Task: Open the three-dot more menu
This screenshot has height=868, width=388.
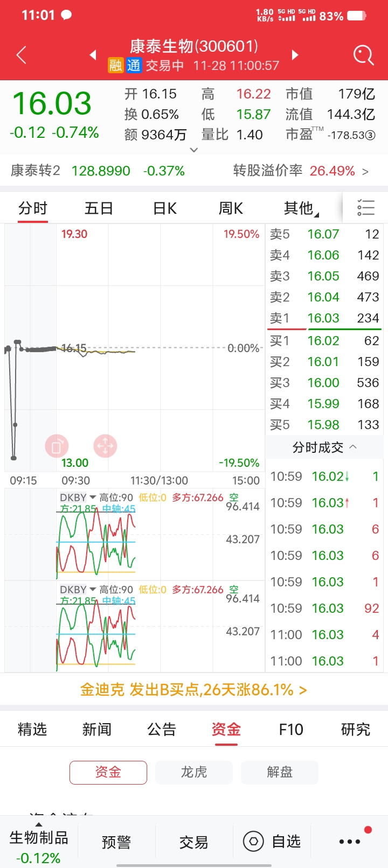Action: [x=350, y=842]
